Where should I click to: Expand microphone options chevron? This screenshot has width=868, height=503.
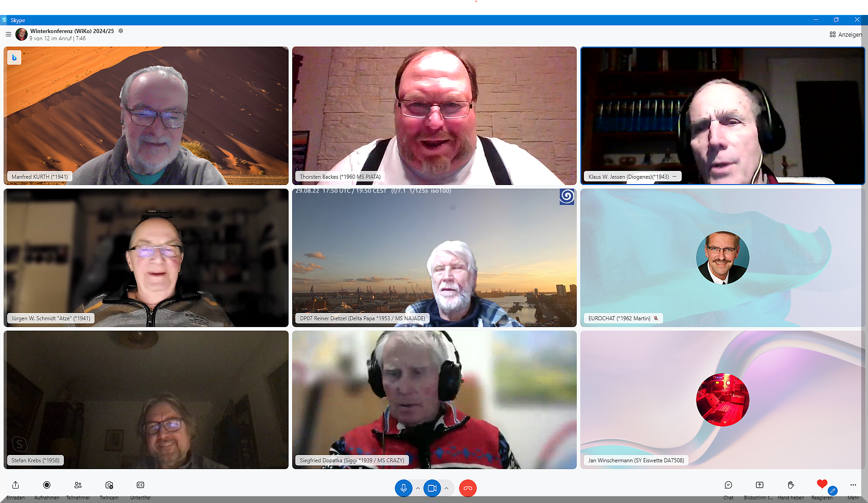coord(418,488)
